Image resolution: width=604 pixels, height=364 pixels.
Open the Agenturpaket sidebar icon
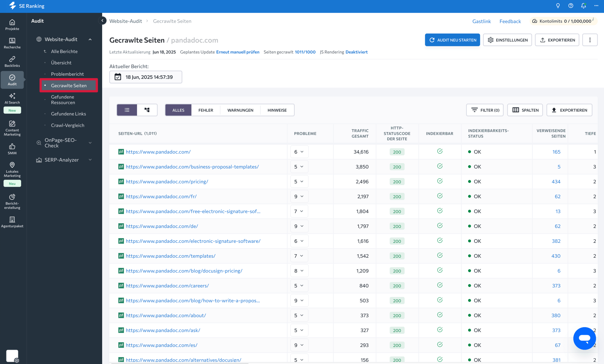coord(12,222)
